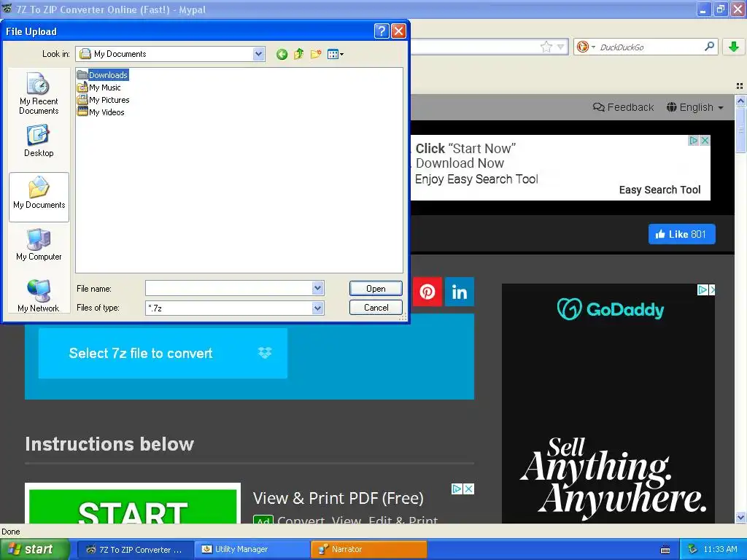Click the GoDaddy ad logo
Screen dimensions: 747x560
click(611, 309)
